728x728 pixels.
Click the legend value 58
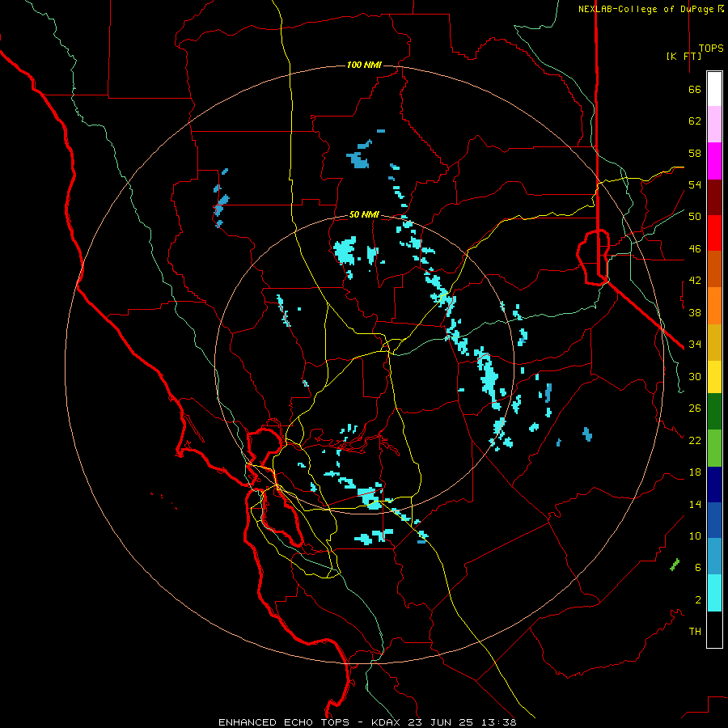click(x=695, y=153)
